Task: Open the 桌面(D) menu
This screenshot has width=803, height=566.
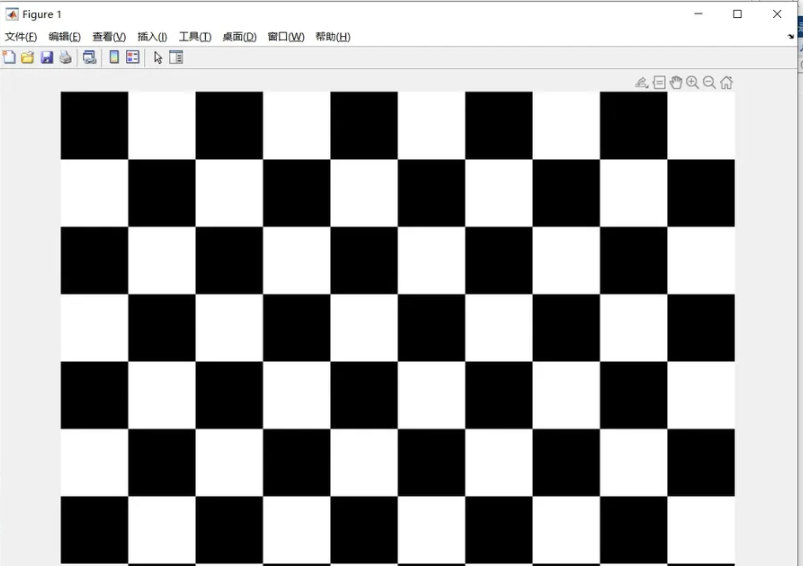Action: 240,37
